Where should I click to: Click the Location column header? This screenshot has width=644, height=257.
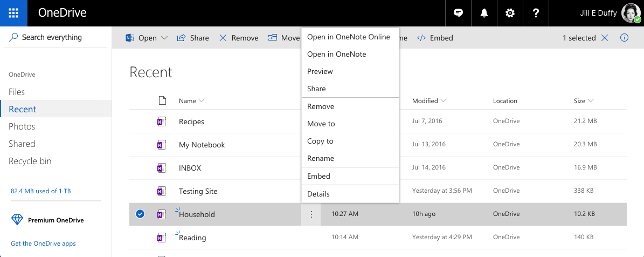(x=505, y=101)
